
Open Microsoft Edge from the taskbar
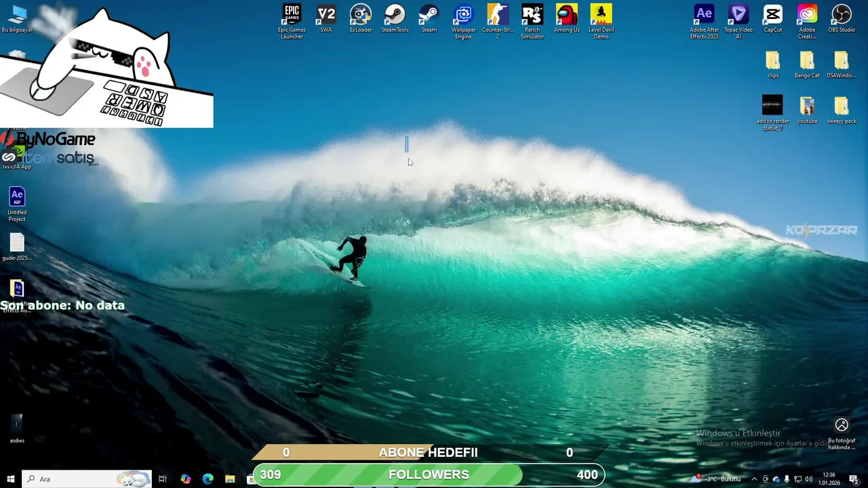(208, 479)
